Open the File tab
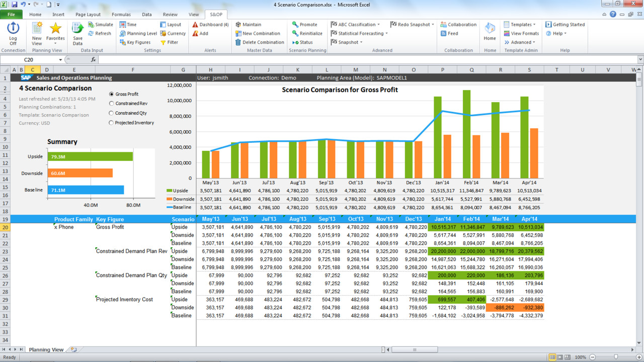This screenshot has height=362, width=644. (x=11, y=15)
